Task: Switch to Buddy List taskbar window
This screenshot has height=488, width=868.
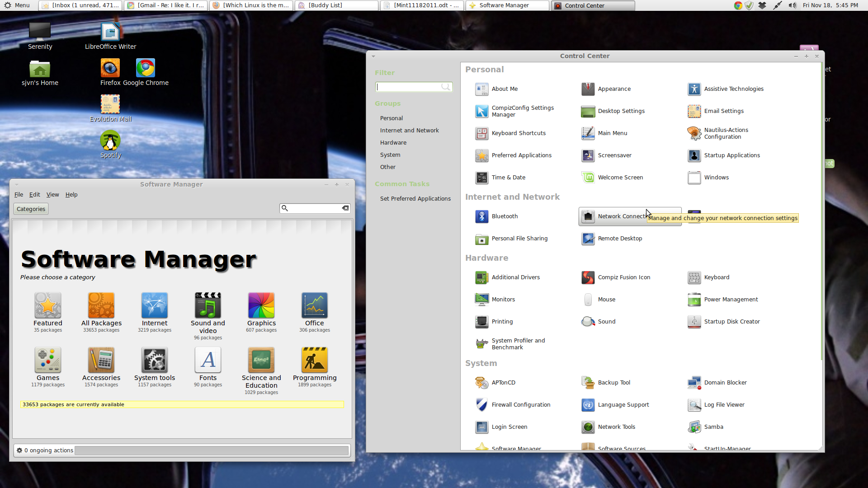Action: [336, 5]
